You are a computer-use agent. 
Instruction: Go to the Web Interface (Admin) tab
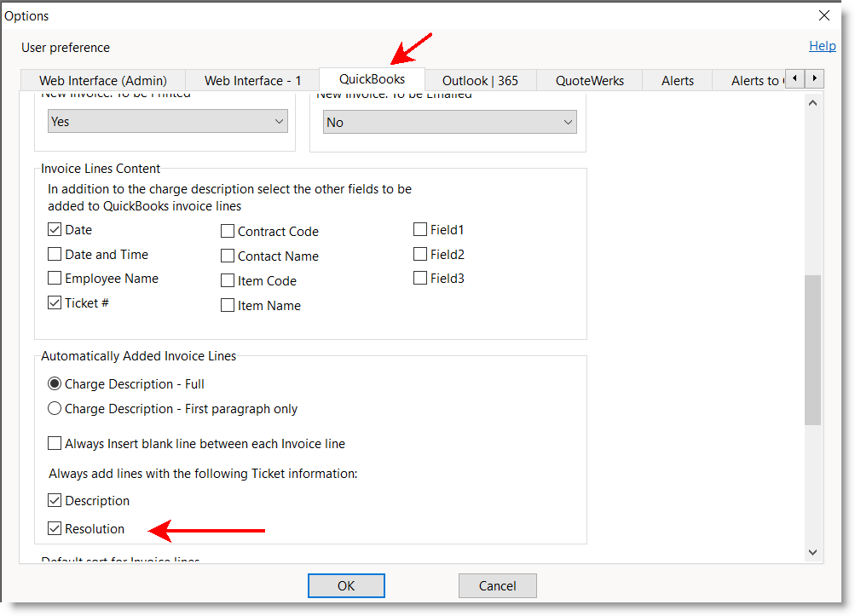102,81
